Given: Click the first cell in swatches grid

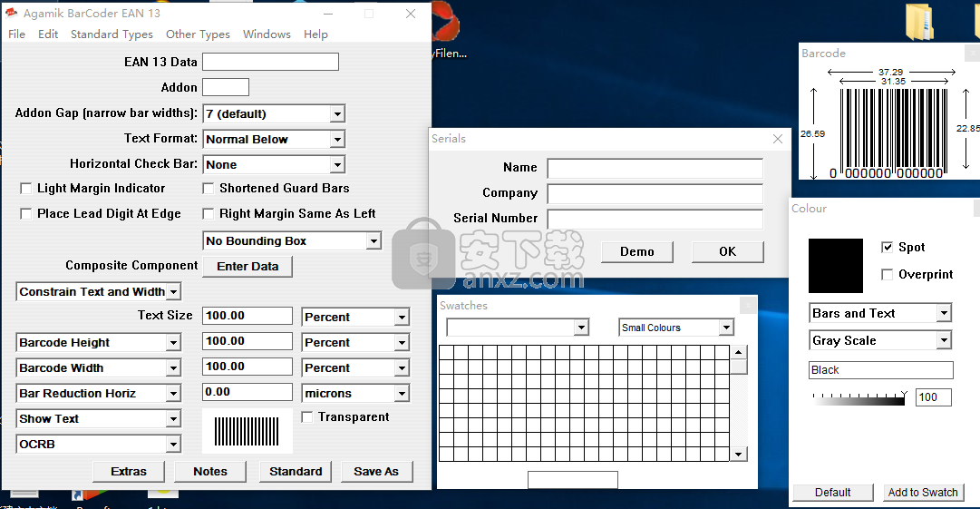Looking at the screenshot, I should (x=446, y=352).
